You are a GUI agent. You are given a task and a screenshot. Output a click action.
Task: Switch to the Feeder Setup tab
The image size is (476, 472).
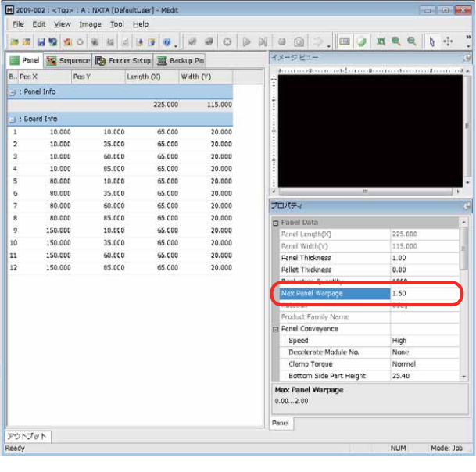[123, 60]
